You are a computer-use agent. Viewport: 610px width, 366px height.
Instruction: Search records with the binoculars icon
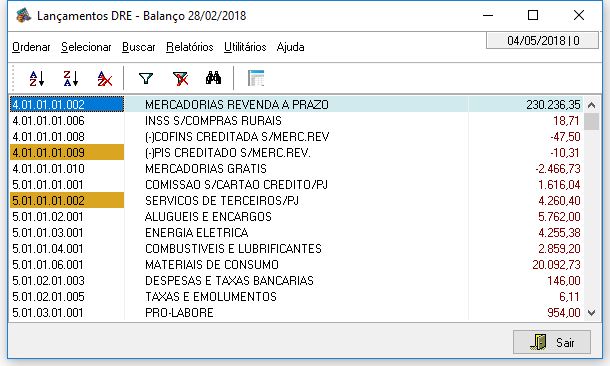pos(214,79)
